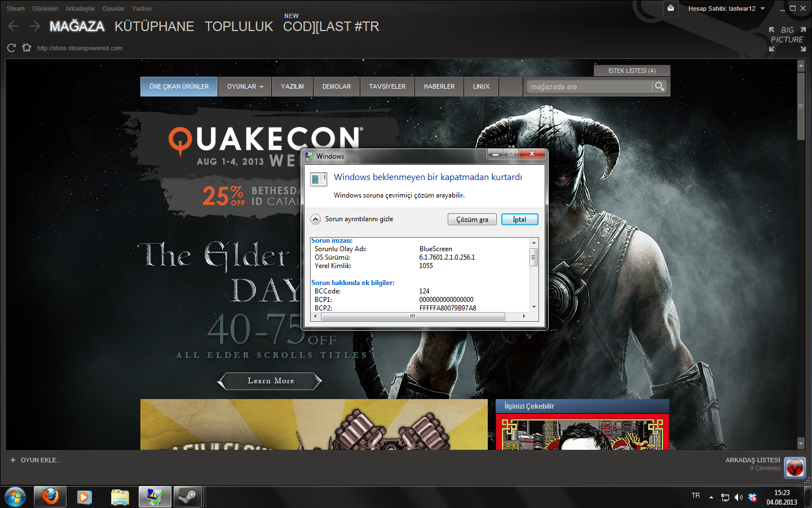The image size is (812, 508).
Task: Open the volume speaker tray icon
Action: click(x=739, y=497)
